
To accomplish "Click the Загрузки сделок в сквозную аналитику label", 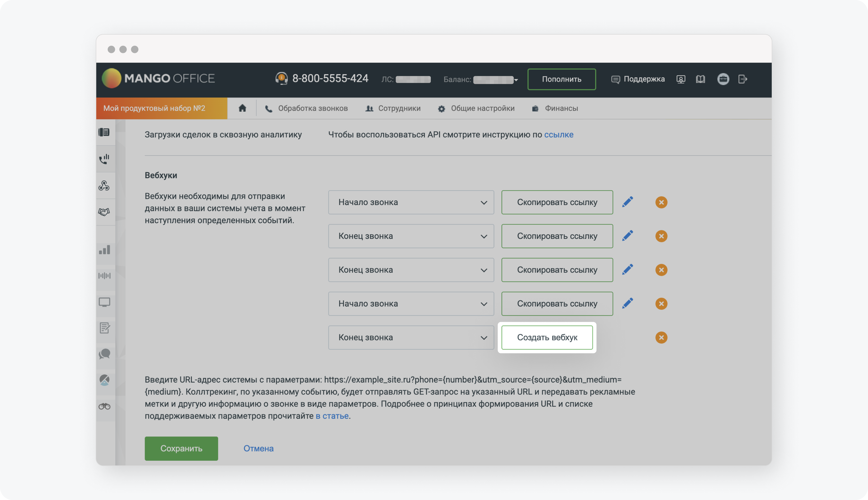I will tap(223, 135).
